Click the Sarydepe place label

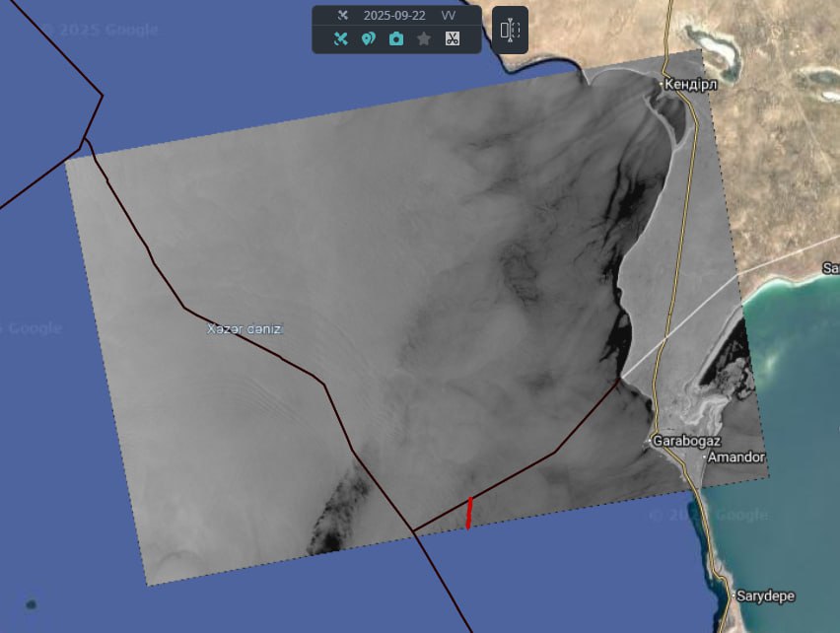click(765, 596)
